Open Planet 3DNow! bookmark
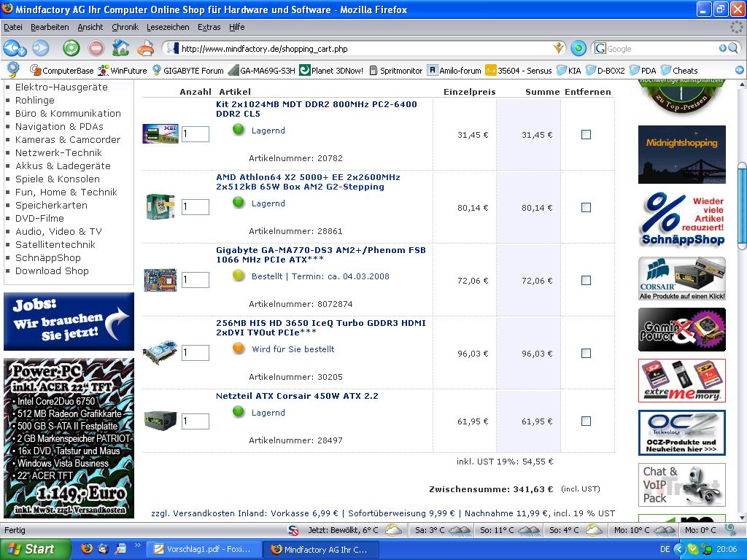747x560 pixels. (331, 71)
